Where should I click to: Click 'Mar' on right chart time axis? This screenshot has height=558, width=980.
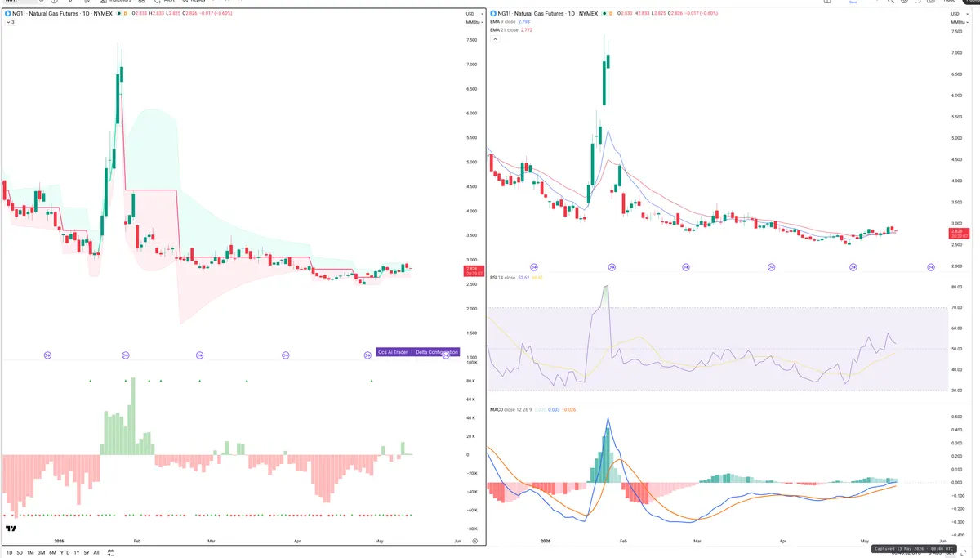click(x=697, y=541)
